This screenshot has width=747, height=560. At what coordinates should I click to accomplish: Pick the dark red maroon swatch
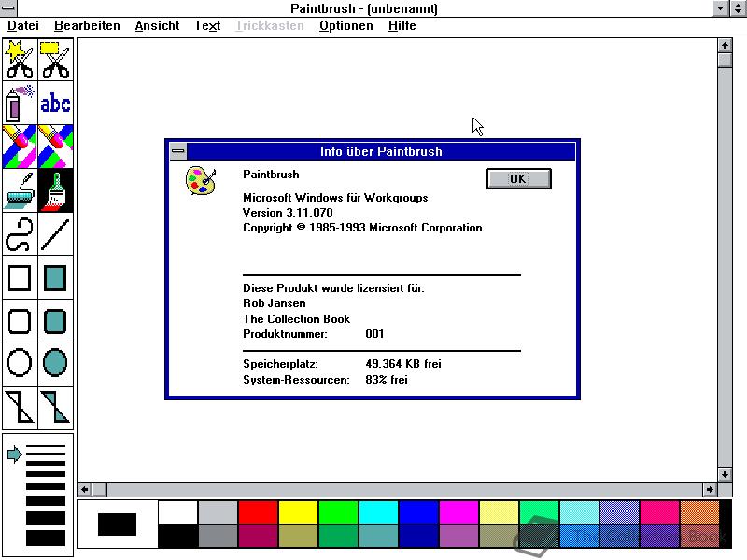click(x=258, y=535)
